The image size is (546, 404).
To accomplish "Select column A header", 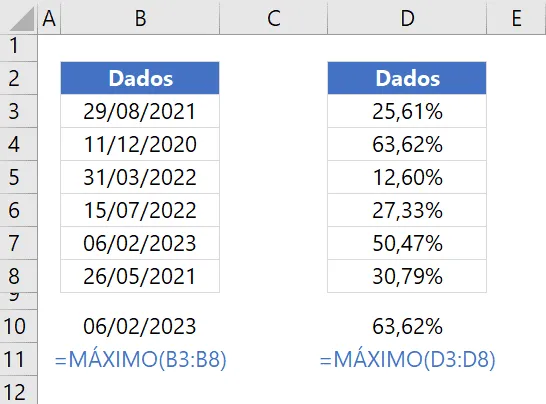I will (x=49, y=17).
